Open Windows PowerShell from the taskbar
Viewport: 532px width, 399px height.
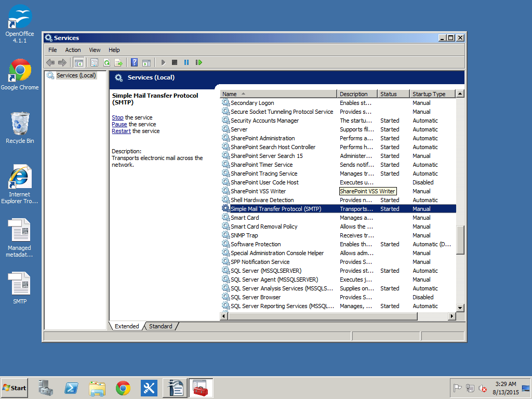pyautogui.click(x=71, y=388)
